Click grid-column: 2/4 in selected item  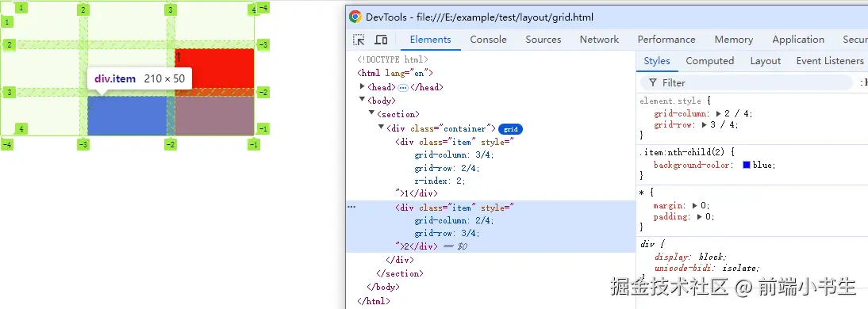(454, 220)
